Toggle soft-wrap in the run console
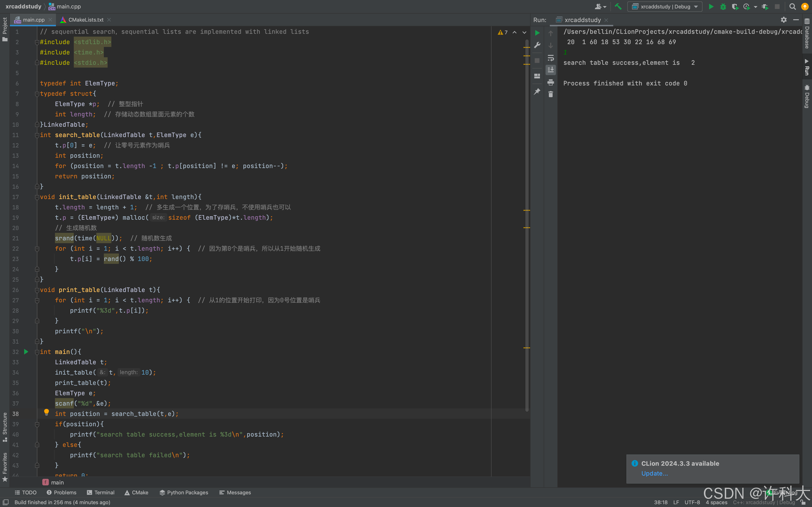This screenshot has height=507, width=812. coord(551,58)
